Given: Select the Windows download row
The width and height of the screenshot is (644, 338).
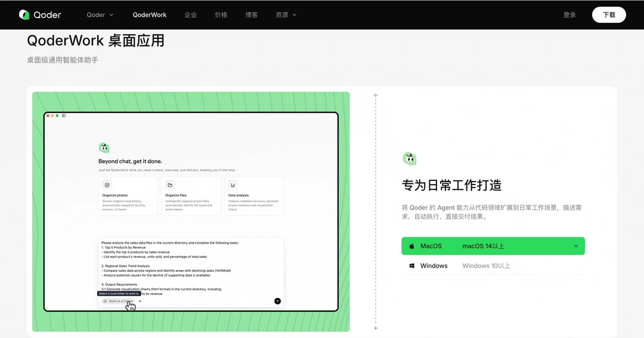Looking at the screenshot, I should (493, 266).
